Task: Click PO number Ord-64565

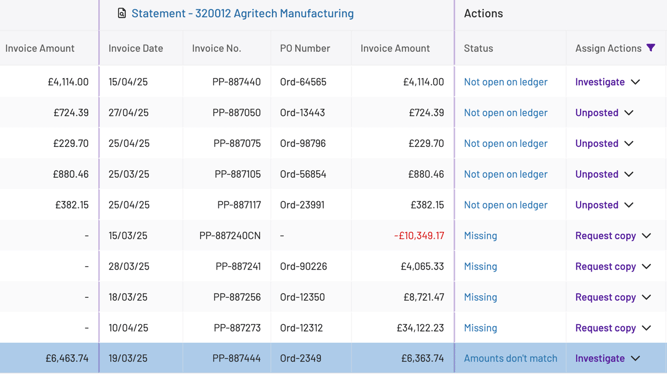Action: (303, 82)
